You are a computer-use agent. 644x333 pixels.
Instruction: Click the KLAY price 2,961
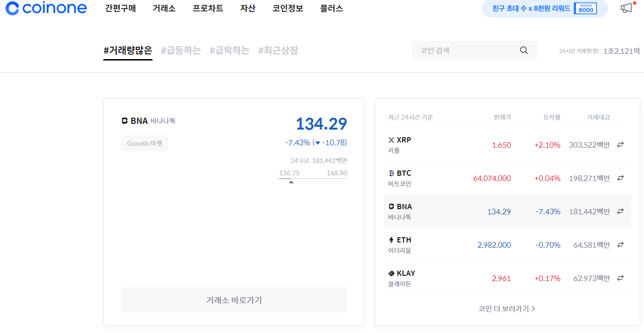pyautogui.click(x=501, y=278)
